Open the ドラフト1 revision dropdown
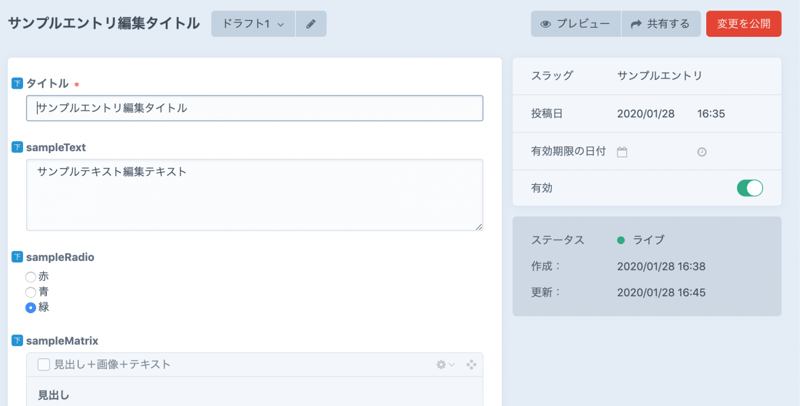Image resolution: width=800 pixels, height=406 pixels. (x=253, y=24)
